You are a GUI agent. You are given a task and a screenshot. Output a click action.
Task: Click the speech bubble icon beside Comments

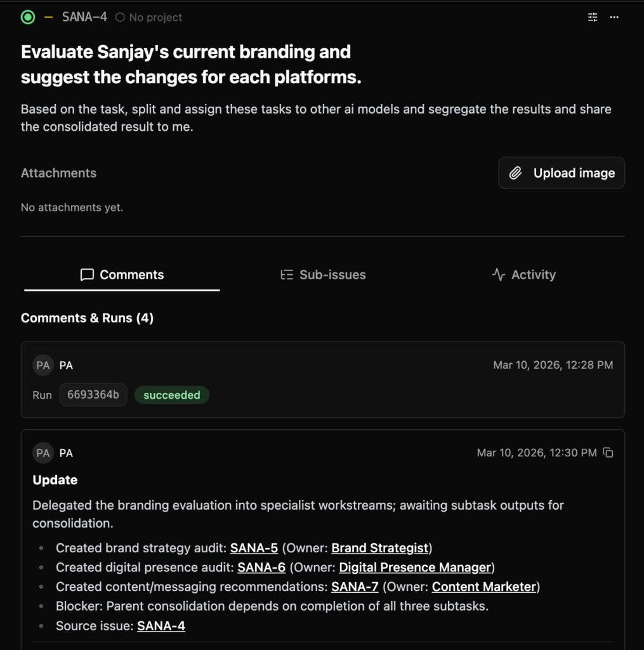point(87,275)
